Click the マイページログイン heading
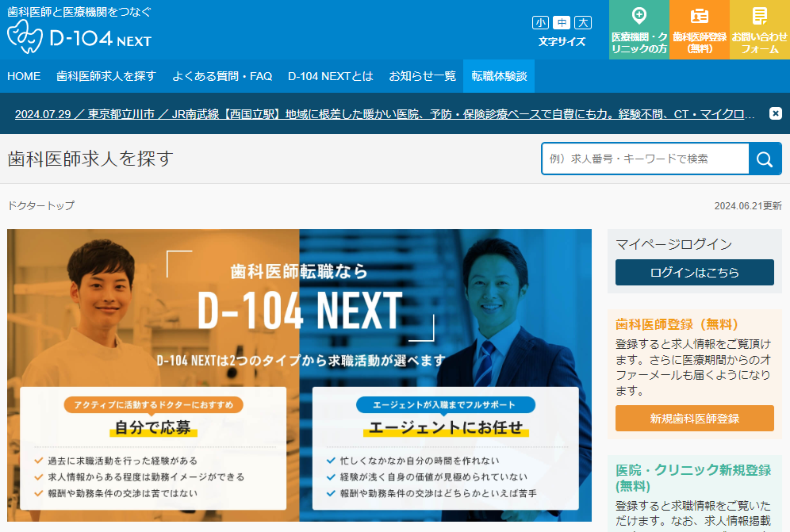The image size is (790, 532). 673,244
